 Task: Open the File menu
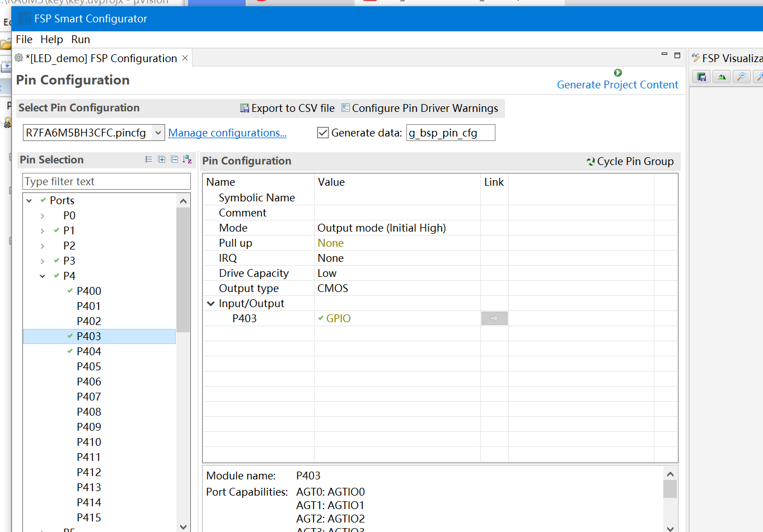coord(24,39)
